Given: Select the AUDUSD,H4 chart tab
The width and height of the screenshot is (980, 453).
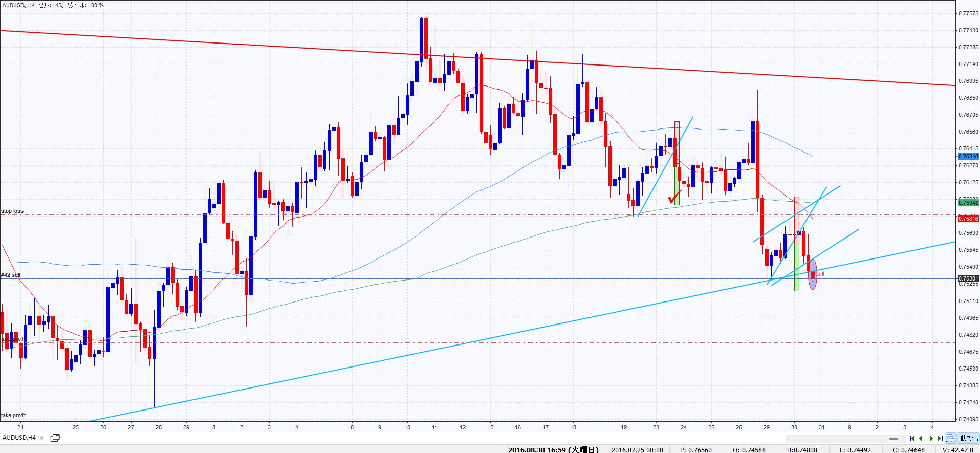Looking at the screenshot, I should pos(19,438).
